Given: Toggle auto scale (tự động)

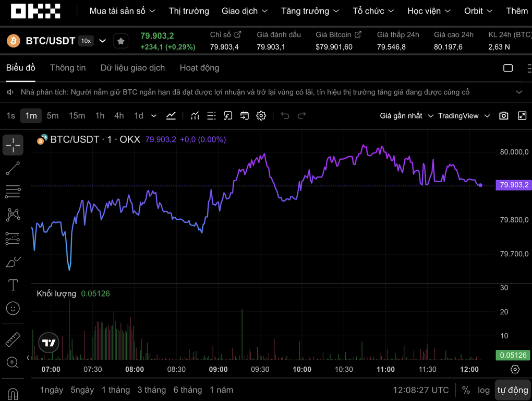Looking at the screenshot, I should pyautogui.click(x=513, y=390).
